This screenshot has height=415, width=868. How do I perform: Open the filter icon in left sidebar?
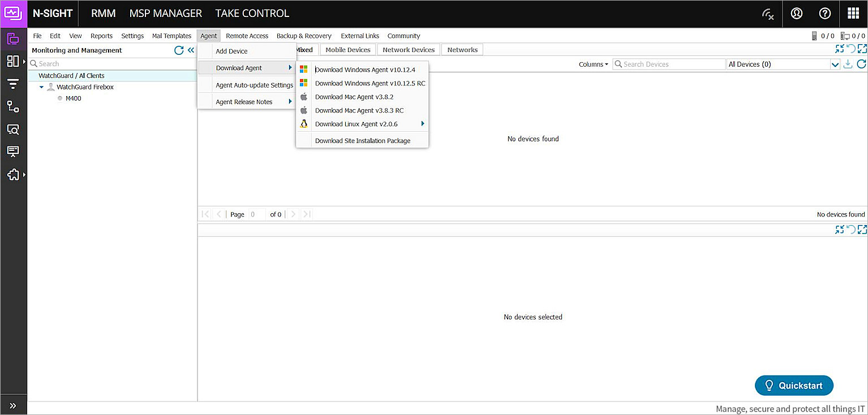point(13,84)
